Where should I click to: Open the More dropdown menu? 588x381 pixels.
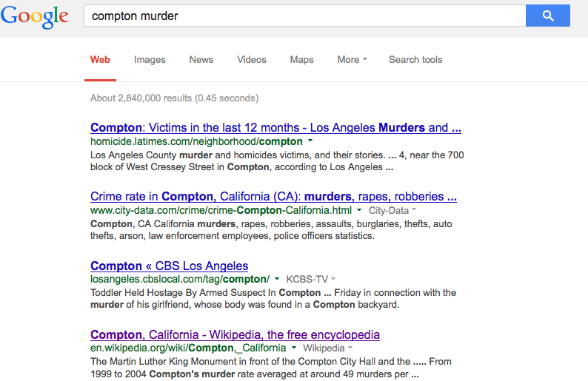pyautogui.click(x=352, y=60)
